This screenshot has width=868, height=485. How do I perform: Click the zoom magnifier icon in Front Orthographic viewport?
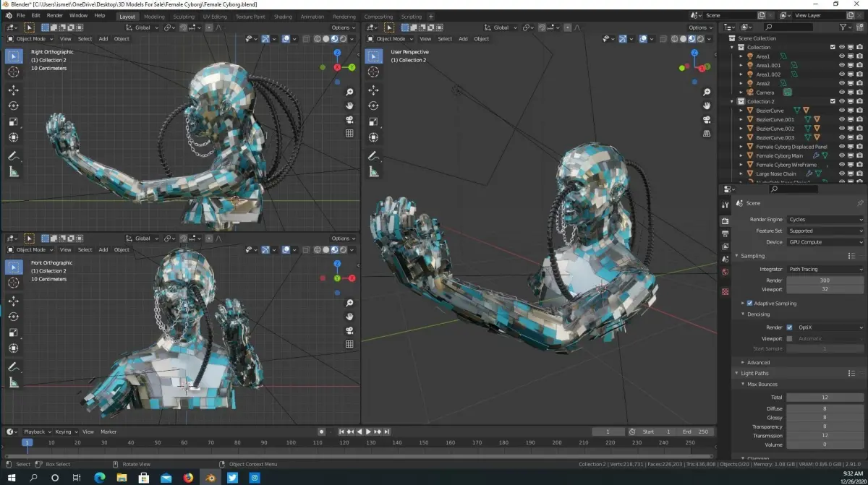coord(349,303)
